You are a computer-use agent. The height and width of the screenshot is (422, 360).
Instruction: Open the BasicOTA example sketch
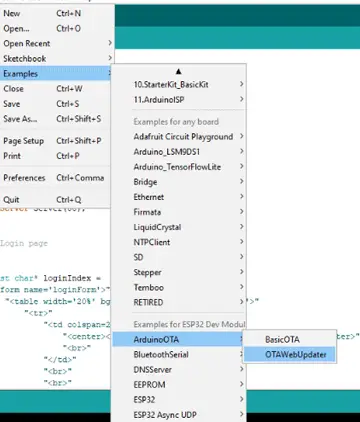[x=289, y=339]
